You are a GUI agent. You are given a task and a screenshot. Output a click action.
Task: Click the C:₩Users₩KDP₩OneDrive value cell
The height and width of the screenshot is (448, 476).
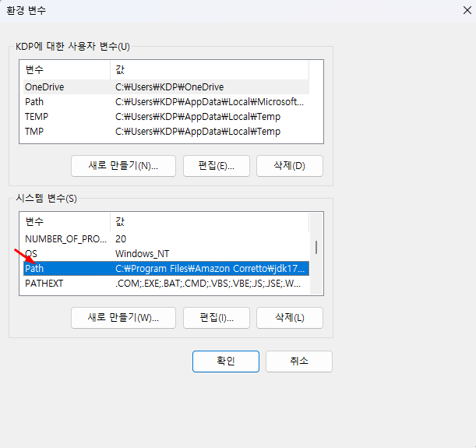pyautogui.click(x=169, y=87)
